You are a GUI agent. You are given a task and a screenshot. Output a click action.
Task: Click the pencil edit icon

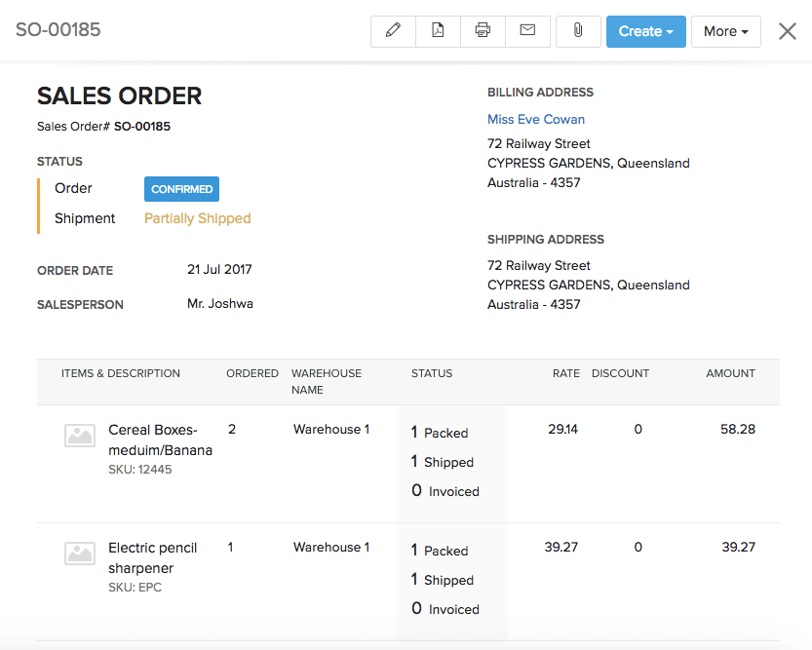pyautogui.click(x=393, y=31)
